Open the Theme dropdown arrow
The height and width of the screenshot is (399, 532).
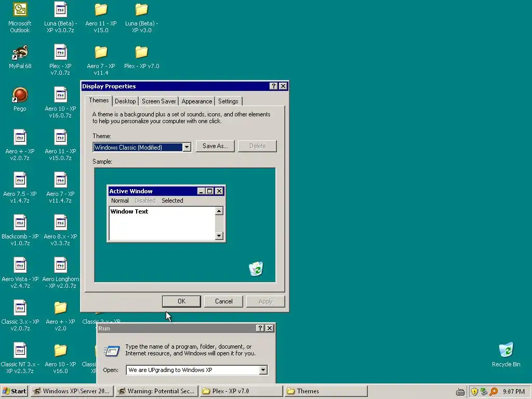click(187, 147)
